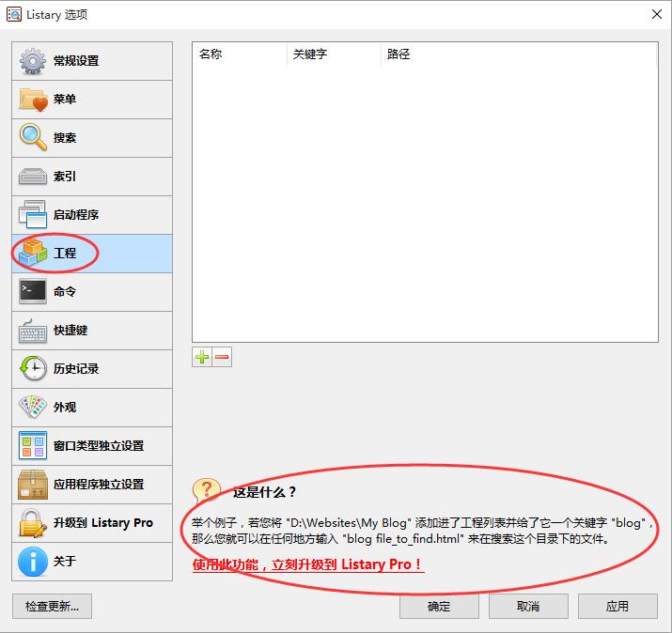Screen dimensions: 672x633
Task: Open the 搜索 magnifier icon section
Action: [x=33, y=137]
